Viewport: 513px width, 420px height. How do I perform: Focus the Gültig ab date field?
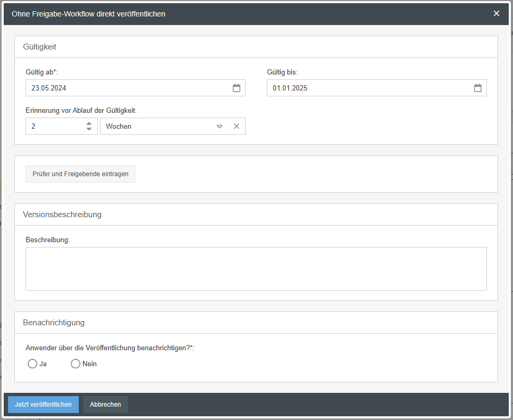128,88
